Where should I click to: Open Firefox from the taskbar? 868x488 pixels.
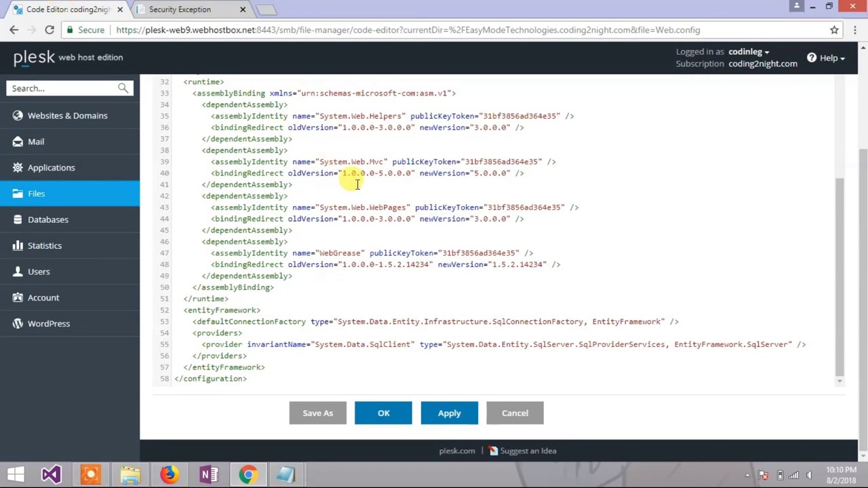[x=170, y=474]
